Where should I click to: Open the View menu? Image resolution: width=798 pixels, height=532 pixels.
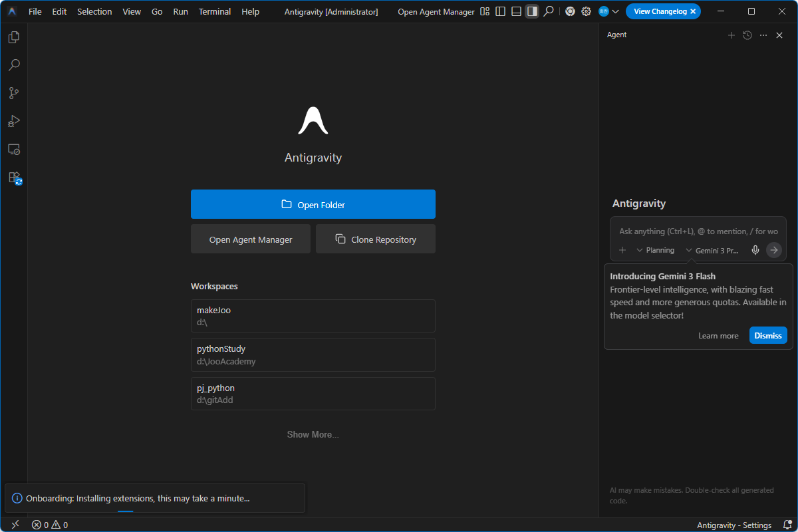(x=132, y=11)
